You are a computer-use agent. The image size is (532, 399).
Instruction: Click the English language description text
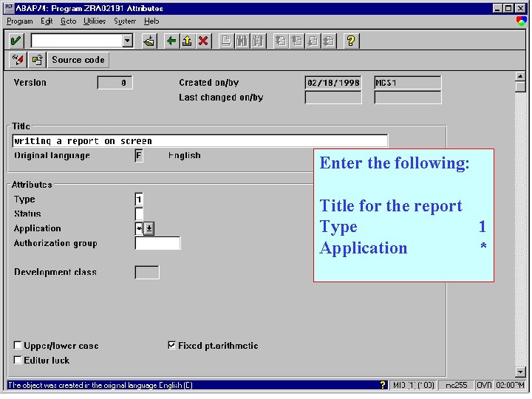click(184, 156)
